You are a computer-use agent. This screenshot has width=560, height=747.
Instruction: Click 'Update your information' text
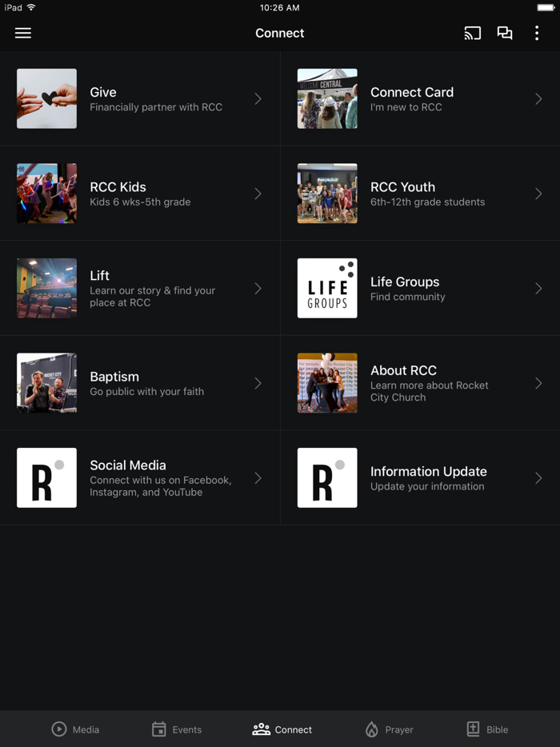[x=427, y=486]
